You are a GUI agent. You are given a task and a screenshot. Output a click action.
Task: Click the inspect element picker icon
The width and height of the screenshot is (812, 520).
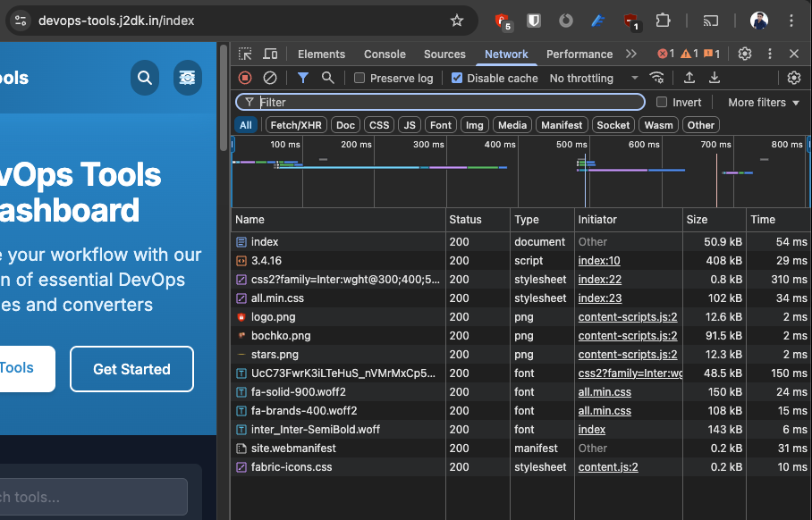246,55
